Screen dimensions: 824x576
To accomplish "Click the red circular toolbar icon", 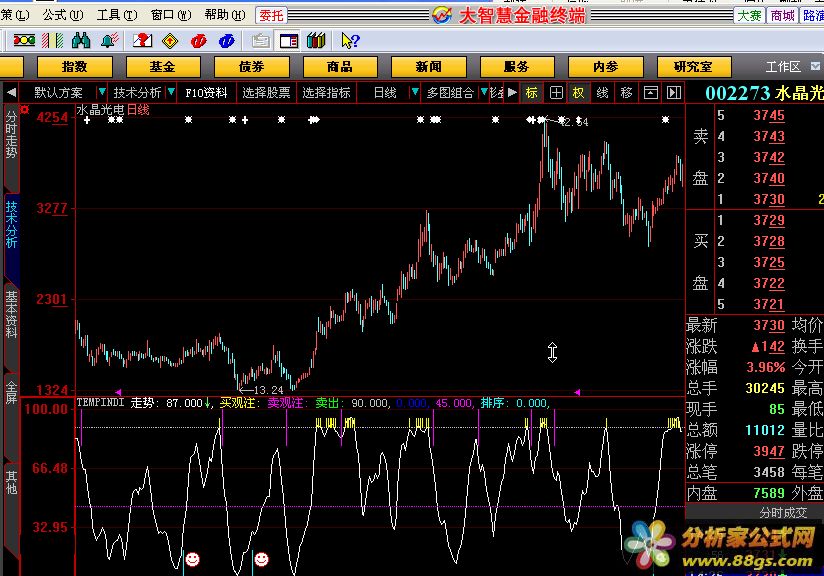I will coord(199,40).
